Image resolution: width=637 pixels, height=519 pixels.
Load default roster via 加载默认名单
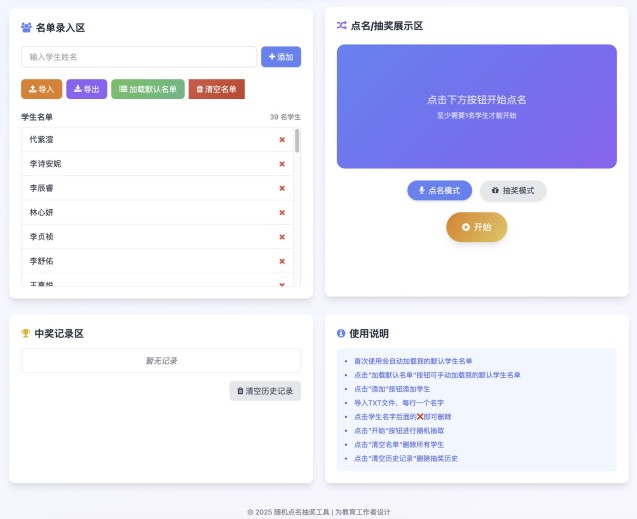(148, 89)
